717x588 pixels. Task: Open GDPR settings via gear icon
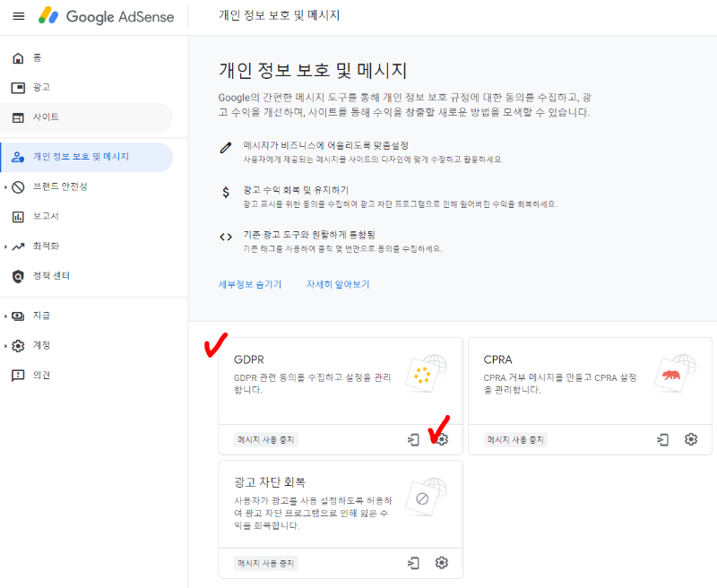point(441,439)
